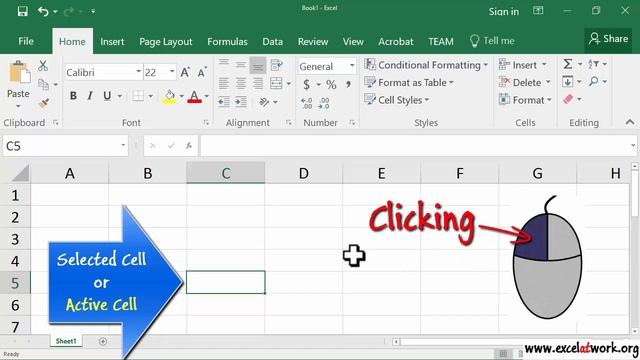Apply yellow Fill Color bucket
The width and height of the screenshot is (640, 360).
coord(169,96)
